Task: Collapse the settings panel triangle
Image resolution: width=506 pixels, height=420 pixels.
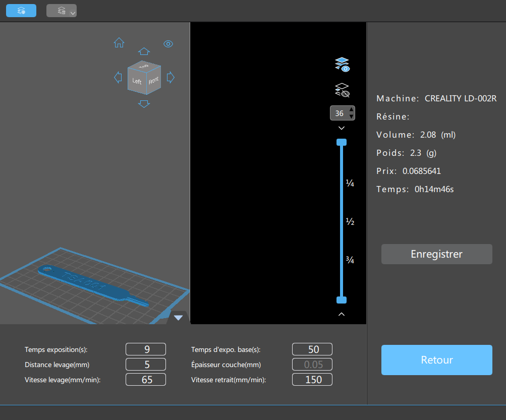Action: click(x=179, y=318)
